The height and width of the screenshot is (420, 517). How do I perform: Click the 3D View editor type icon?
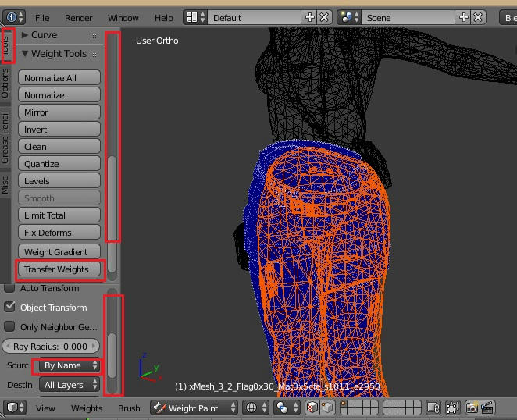point(15,408)
